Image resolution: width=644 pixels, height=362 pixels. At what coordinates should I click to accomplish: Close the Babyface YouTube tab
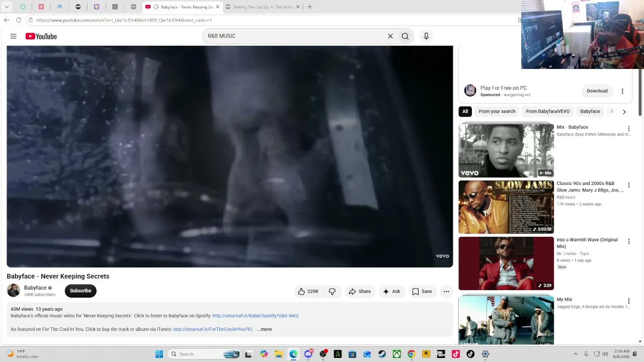coord(218,7)
